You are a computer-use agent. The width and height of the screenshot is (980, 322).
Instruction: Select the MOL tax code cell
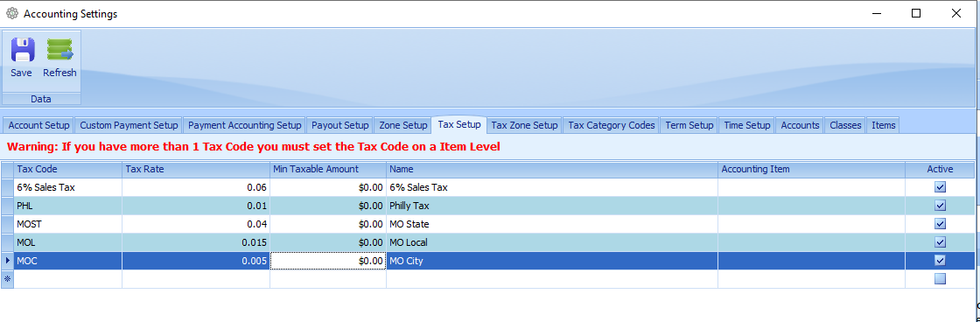coord(68,242)
